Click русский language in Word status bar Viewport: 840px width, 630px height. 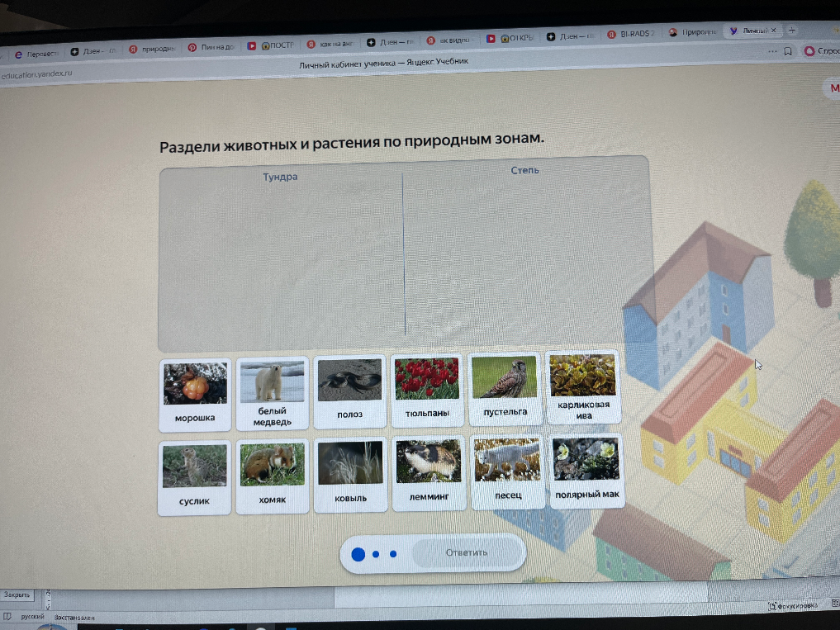[33, 617]
